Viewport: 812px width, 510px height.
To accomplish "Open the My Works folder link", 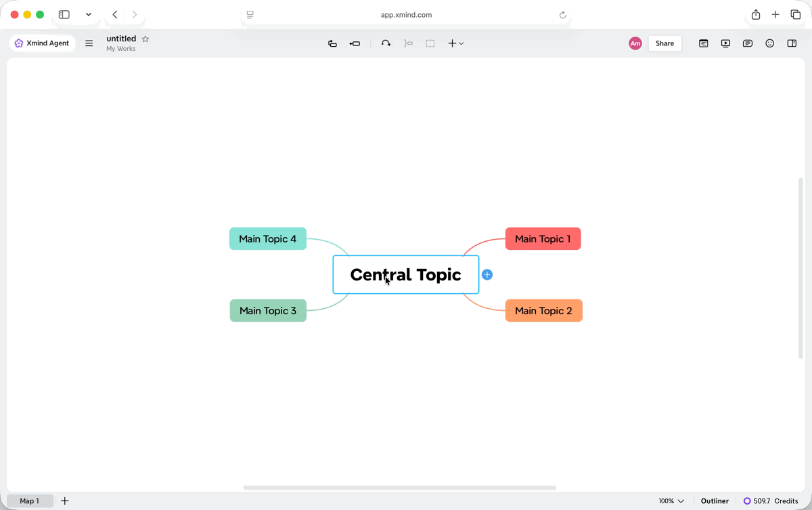I will click(121, 49).
